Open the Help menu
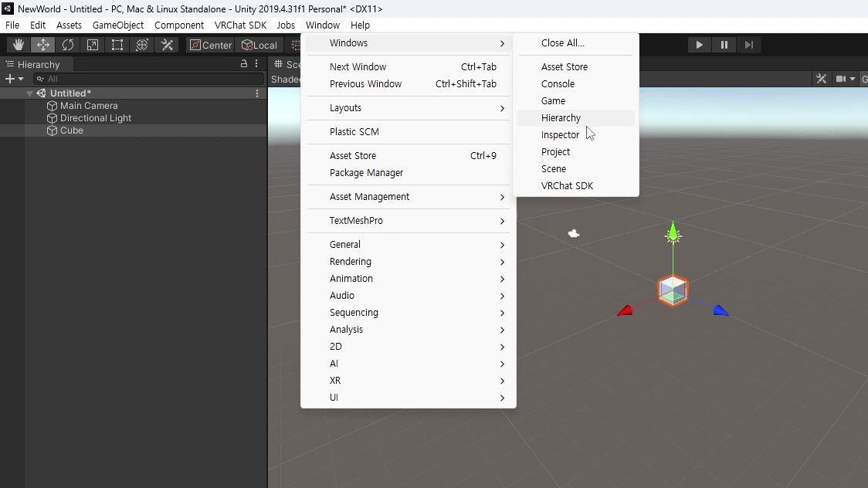Screen dimensions: 868x488 (x=360, y=25)
